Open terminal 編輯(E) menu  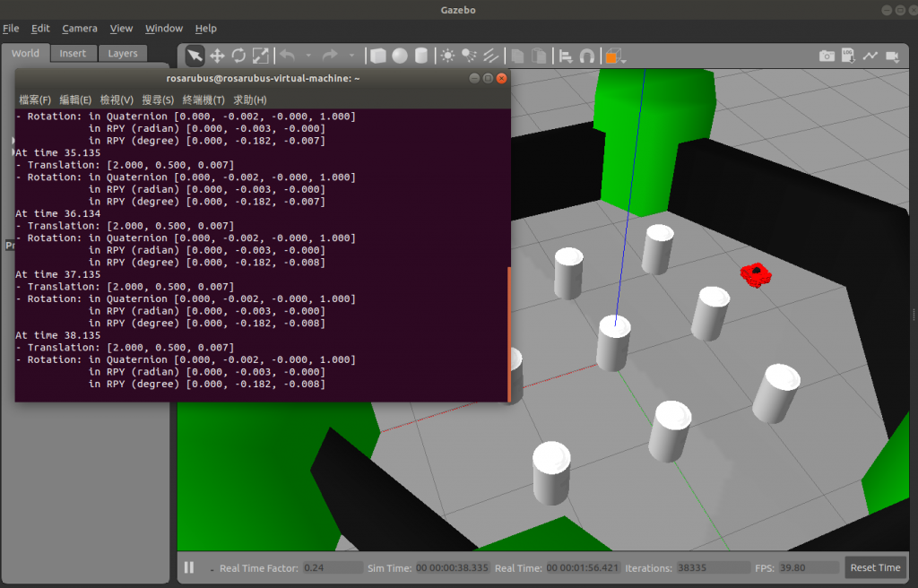(x=75, y=99)
